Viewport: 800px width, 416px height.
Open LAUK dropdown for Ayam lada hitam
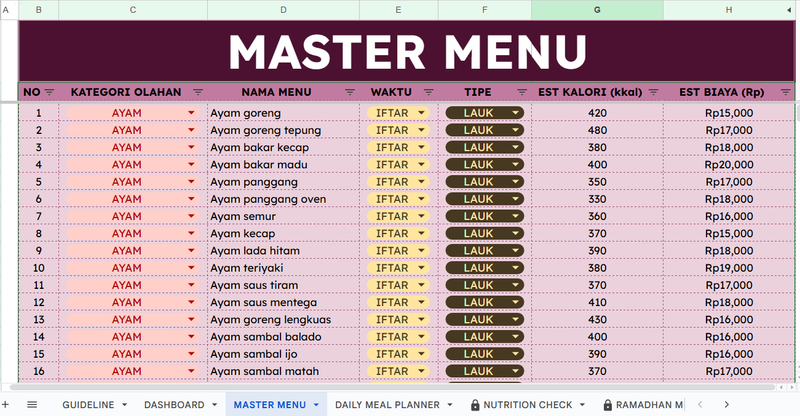point(515,251)
